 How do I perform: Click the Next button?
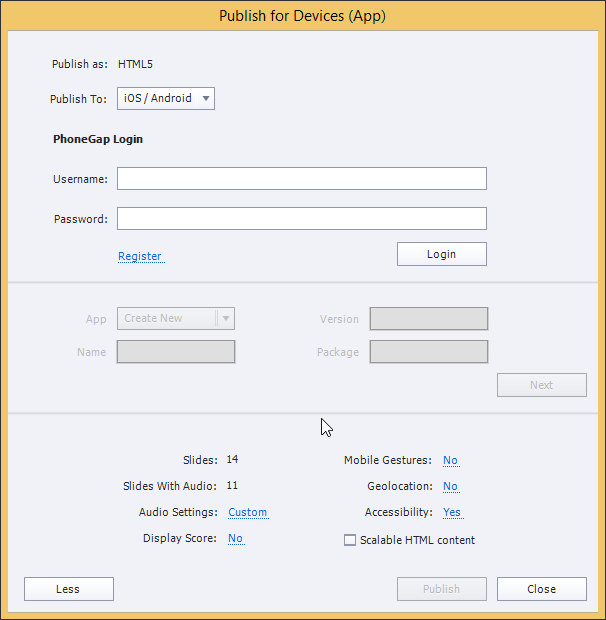542,385
